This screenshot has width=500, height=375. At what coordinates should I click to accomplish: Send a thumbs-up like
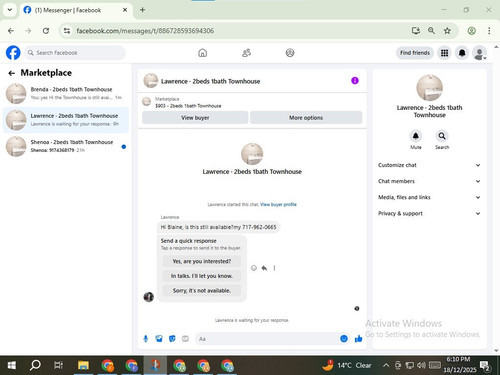pyautogui.click(x=359, y=339)
